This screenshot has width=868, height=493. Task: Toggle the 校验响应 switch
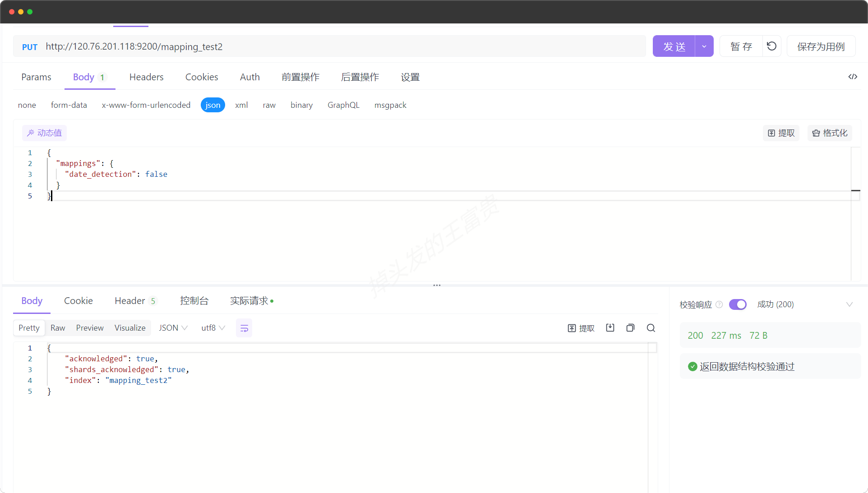coord(738,304)
